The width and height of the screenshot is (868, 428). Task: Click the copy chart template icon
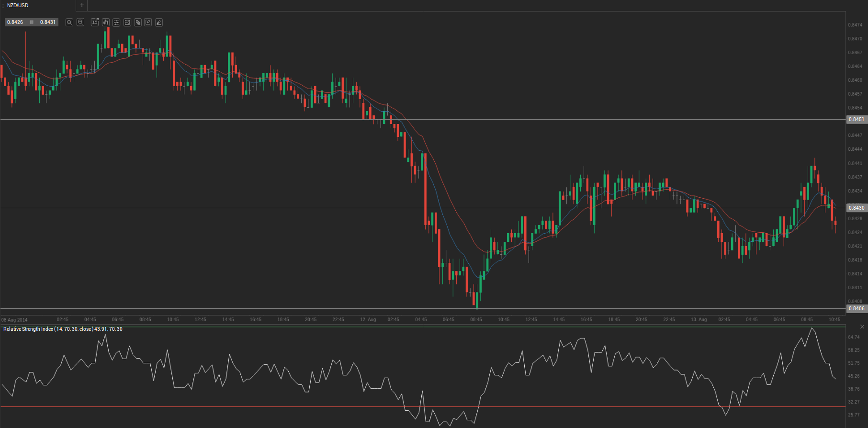click(x=138, y=23)
